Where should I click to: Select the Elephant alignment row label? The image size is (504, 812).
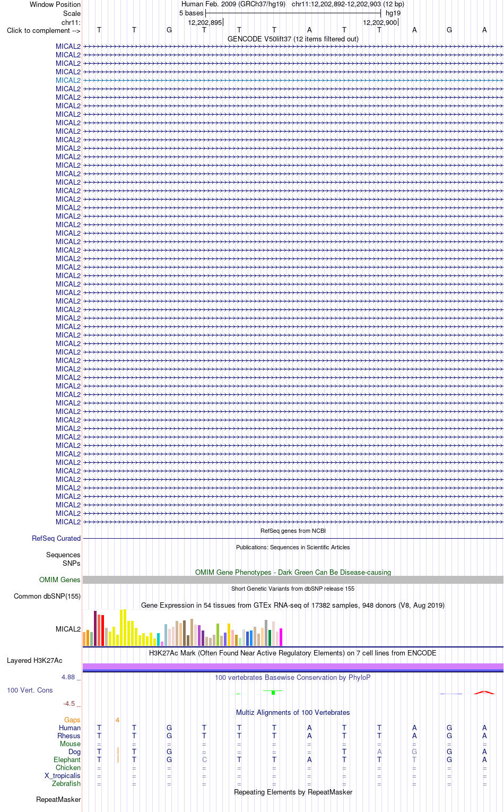tap(67, 759)
